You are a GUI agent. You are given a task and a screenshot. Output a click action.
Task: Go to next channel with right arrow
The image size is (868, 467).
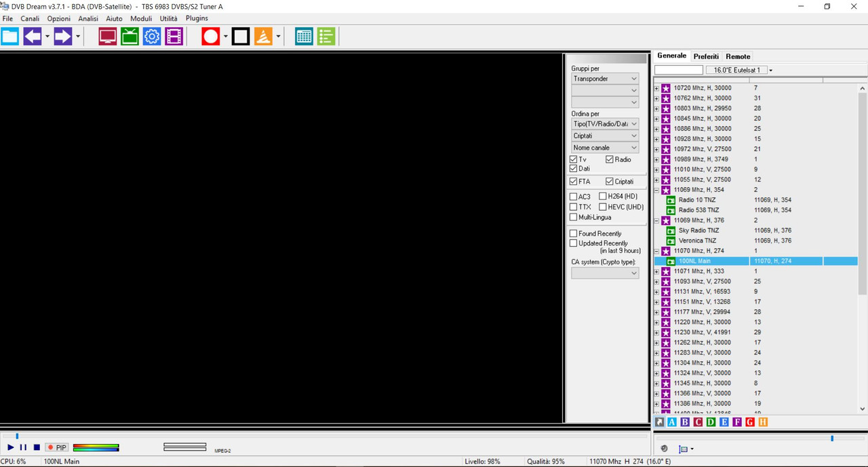pos(63,37)
